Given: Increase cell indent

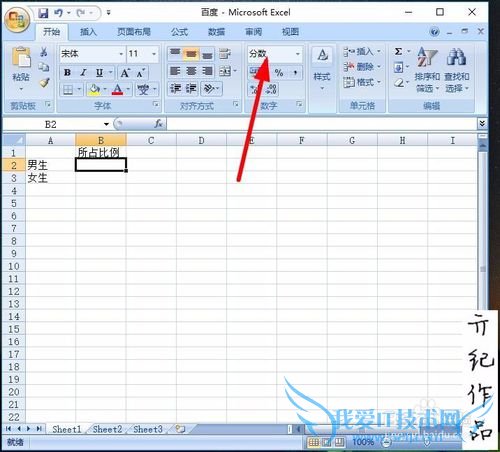Looking at the screenshot, I should (x=191, y=88).
